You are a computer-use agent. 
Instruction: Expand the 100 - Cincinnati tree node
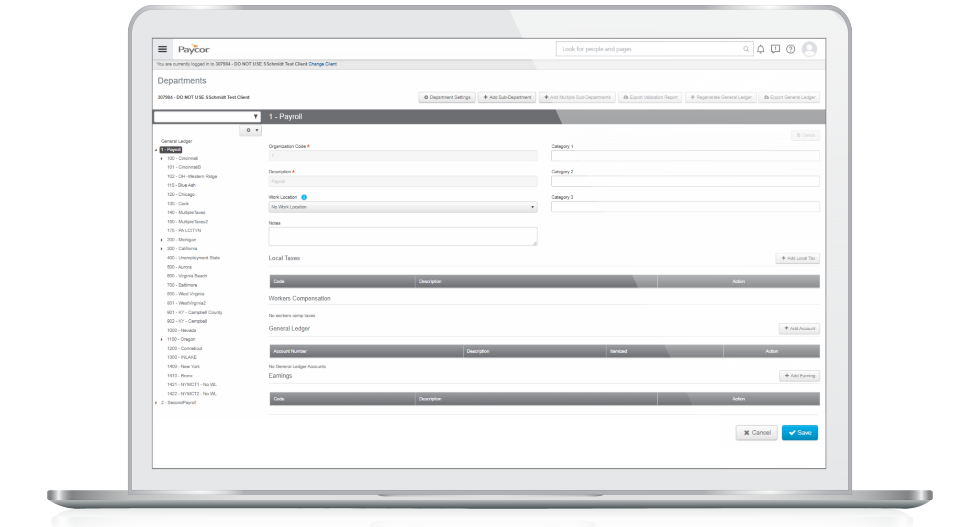click(x=162, y=158)
